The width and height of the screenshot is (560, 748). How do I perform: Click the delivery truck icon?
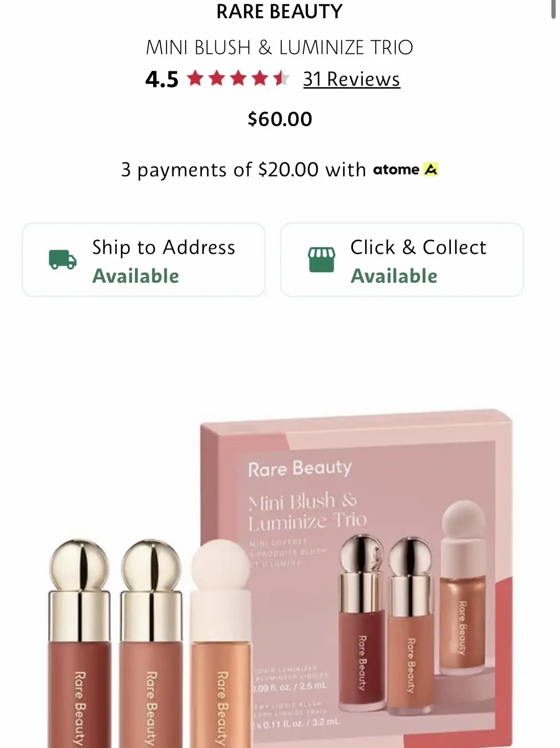point(62,260)
